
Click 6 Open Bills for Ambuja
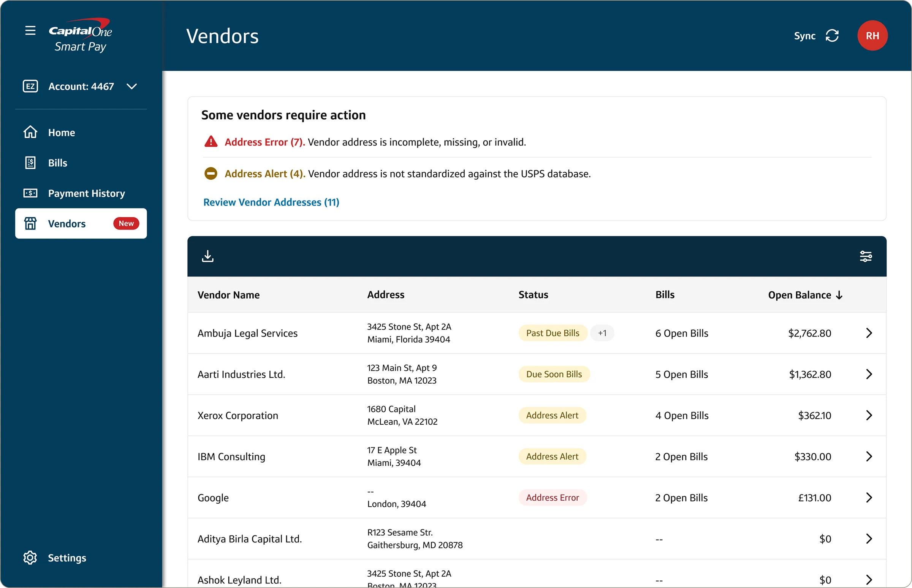[682, 334]
